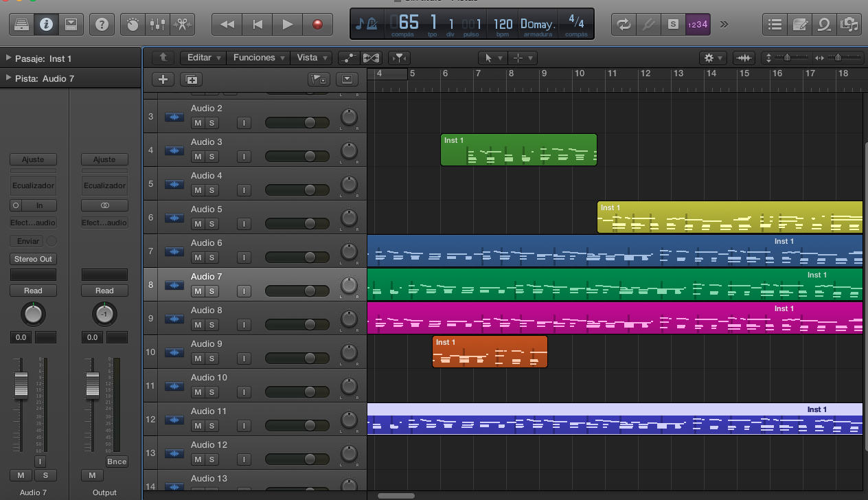Open the Loop Browser icon
Viewport: 868px width, 500px height.
coord(824,25)
